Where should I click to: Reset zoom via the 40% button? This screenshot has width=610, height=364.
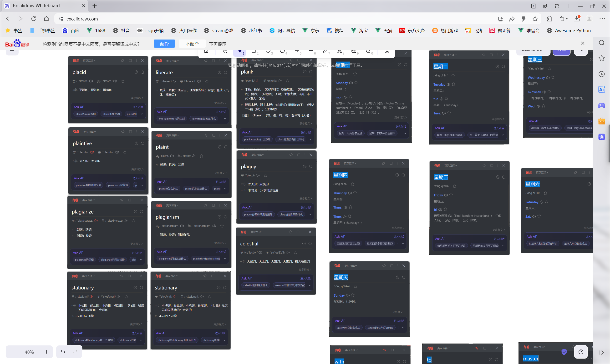point(29,352)
